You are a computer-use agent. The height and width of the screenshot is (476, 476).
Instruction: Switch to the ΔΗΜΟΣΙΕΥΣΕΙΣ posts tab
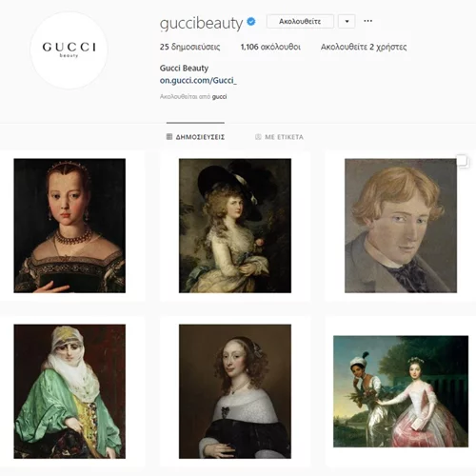click(x=195, y=137)
